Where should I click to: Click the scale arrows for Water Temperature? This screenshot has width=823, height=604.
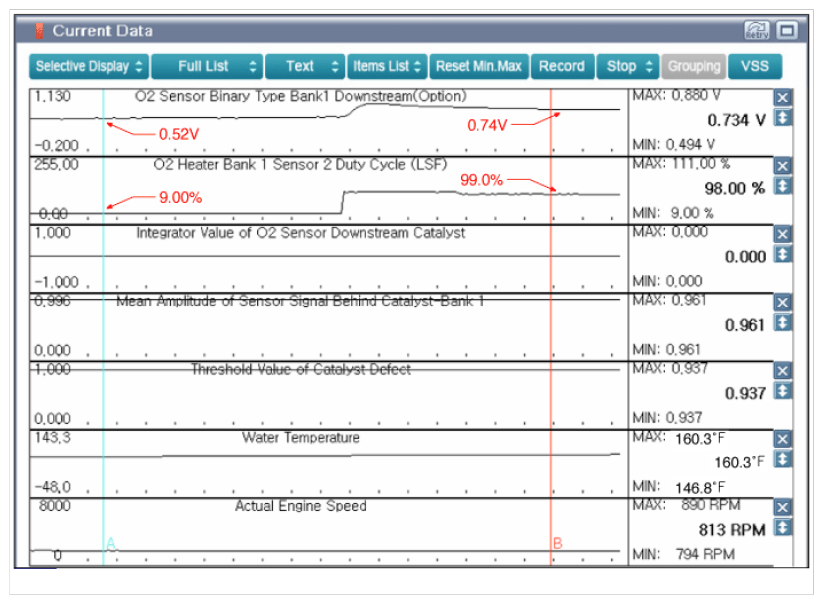point(783,460)
